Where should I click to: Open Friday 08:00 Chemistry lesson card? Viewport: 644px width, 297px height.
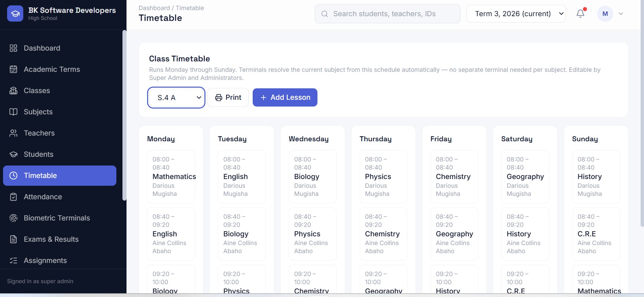(454, 177)
